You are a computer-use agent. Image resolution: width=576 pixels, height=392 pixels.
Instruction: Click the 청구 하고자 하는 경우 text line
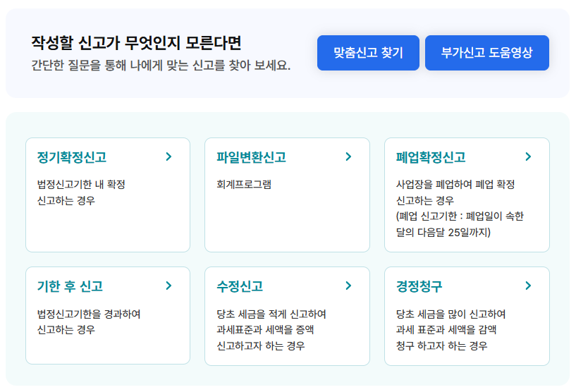[x=442, y=345]
